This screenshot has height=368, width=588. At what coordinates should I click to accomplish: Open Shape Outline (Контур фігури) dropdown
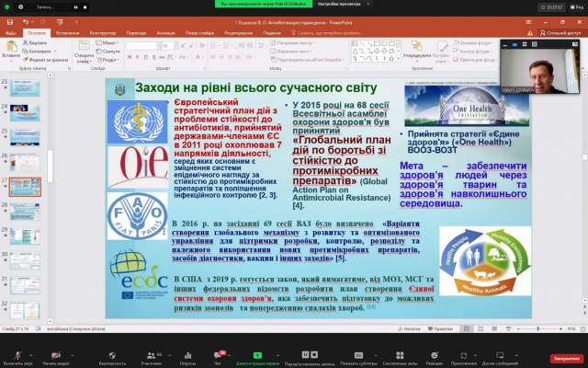472,52
